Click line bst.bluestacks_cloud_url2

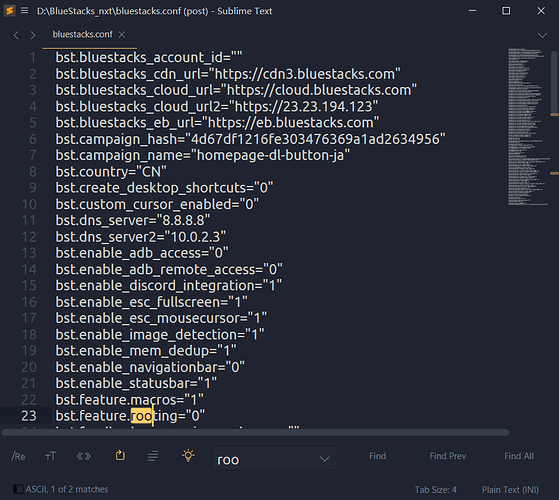(x=216, y=106)
